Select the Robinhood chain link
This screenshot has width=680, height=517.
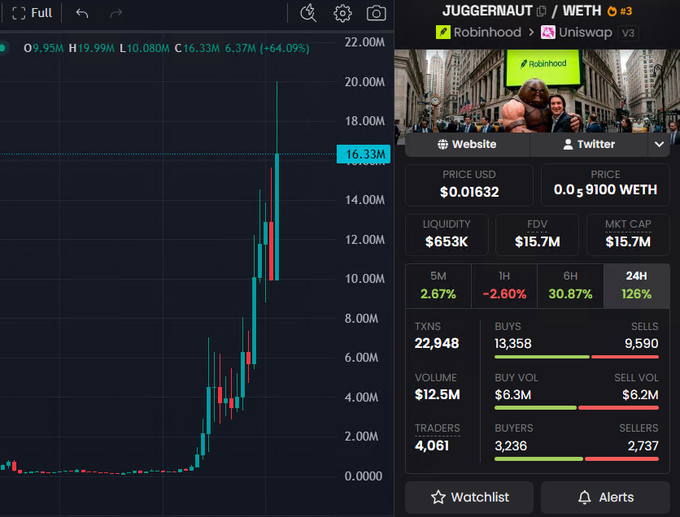(x=478, y=32)
